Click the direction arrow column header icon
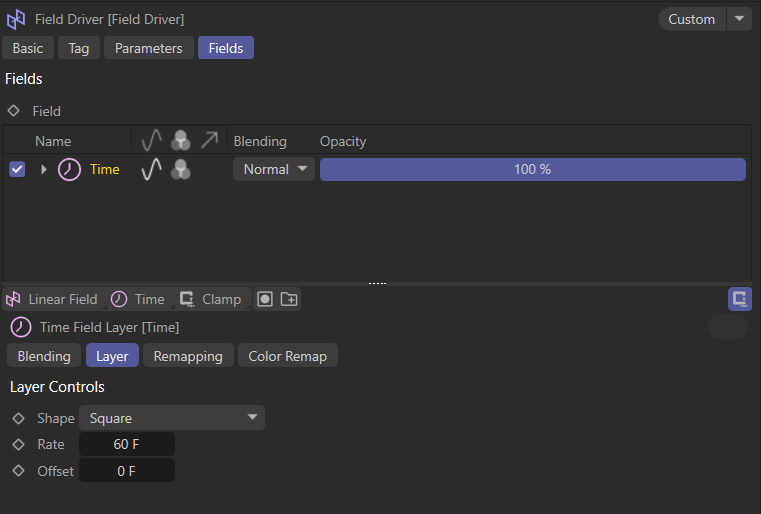The image size is (761, 514). (x=209, y=141)
